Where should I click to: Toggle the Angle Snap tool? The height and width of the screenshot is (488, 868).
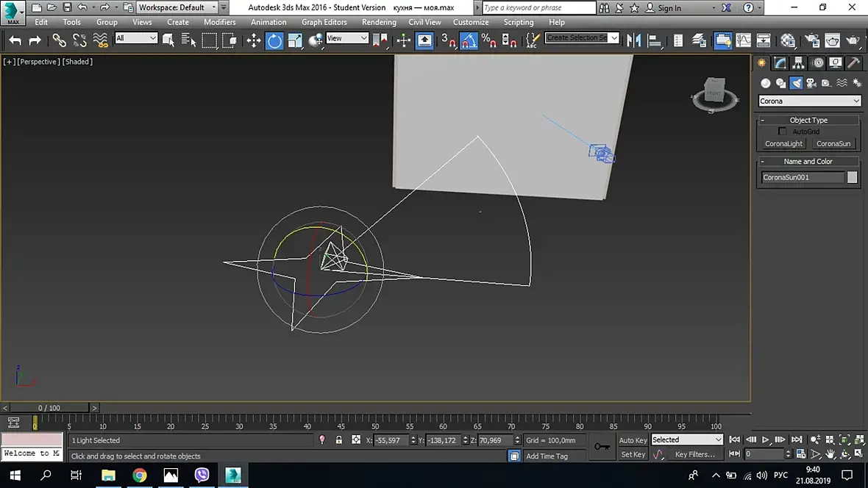click(469, 41)
